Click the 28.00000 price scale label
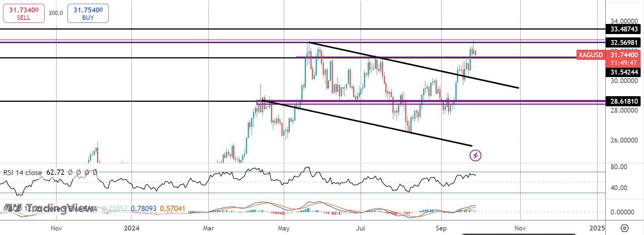 (624, 110)
